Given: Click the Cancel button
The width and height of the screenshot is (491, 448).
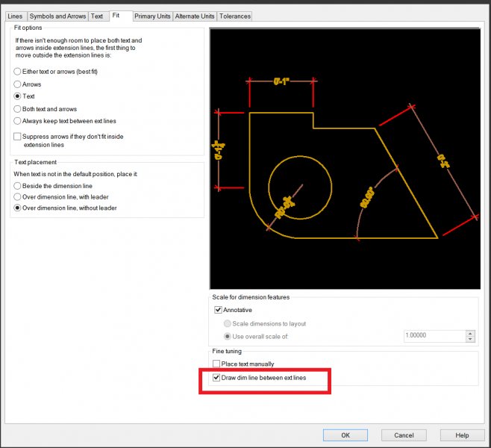Looking at the screenshot, I should 404,435.
